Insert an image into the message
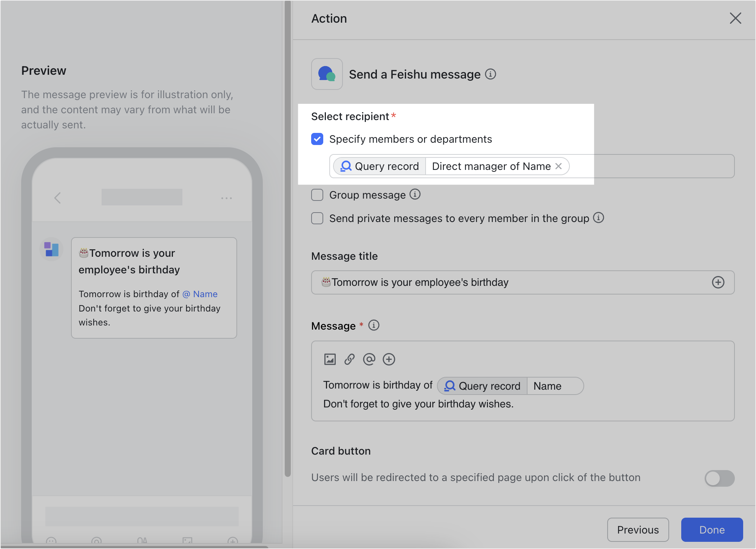This screenshot has height=549, width=756. pos(330,359)
